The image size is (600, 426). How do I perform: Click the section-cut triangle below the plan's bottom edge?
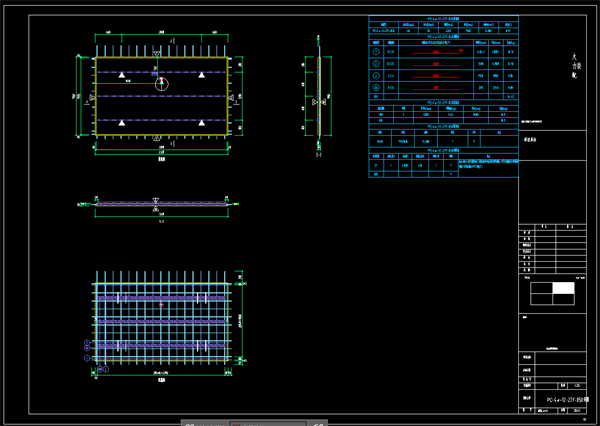[x=156, y=138]
